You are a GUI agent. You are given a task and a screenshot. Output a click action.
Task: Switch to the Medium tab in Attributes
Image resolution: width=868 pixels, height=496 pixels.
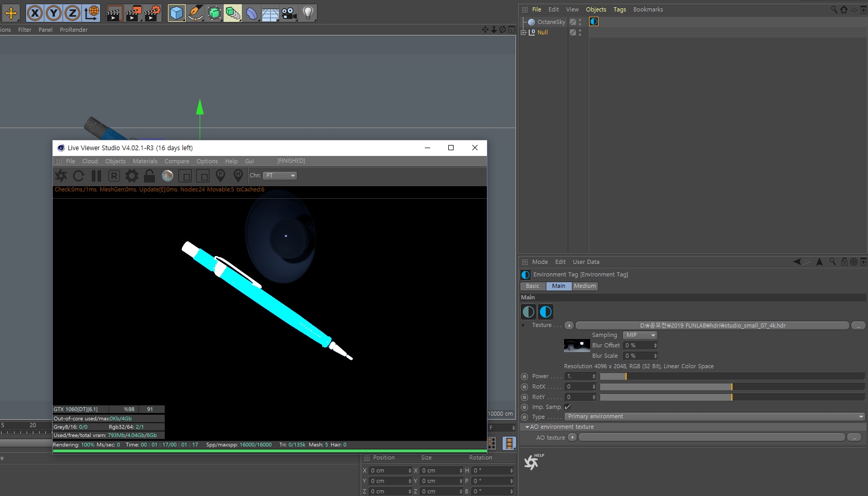coord(585,286)
